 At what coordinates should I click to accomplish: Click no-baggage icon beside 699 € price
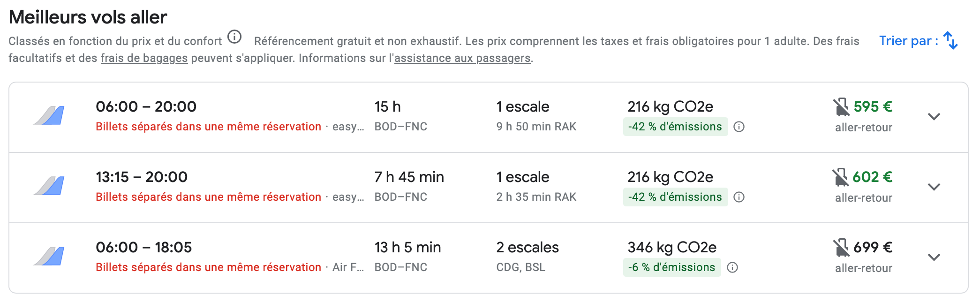pyautogui.click(x=841, y=248)
